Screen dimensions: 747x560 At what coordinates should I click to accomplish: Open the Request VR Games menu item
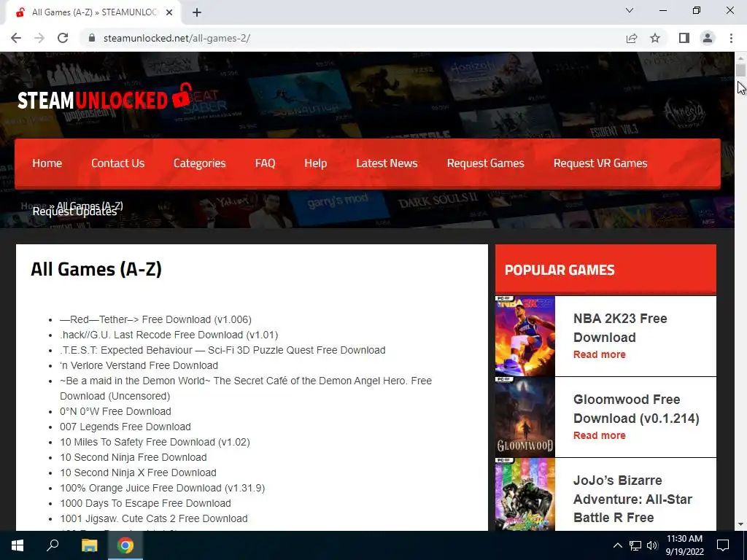point(600,163)
